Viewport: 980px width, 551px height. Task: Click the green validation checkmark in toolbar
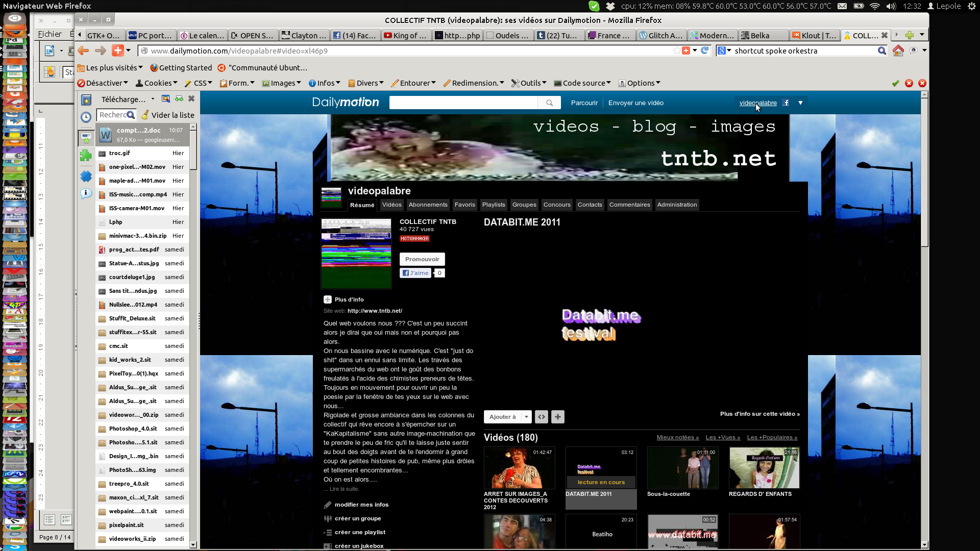[x=895, y=83]
